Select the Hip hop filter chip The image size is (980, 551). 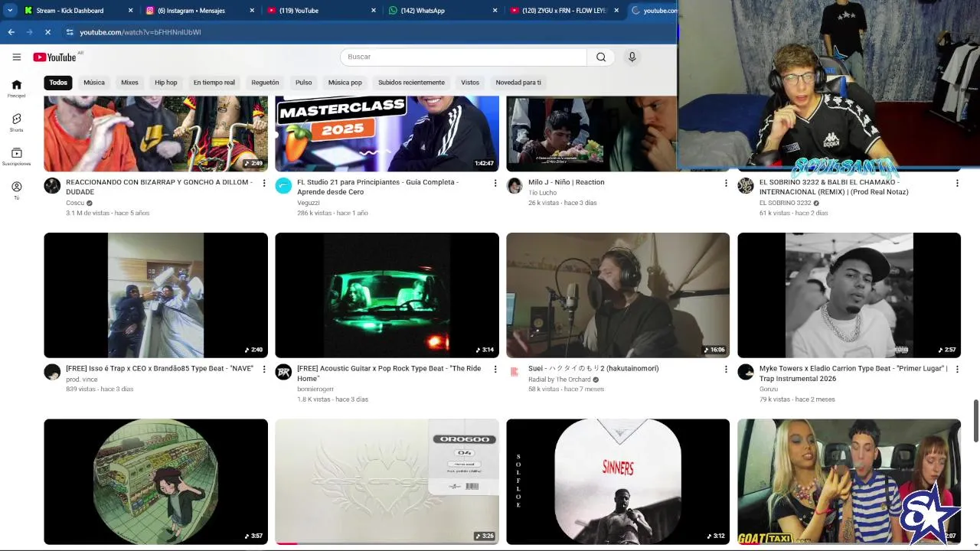point(165,83)
